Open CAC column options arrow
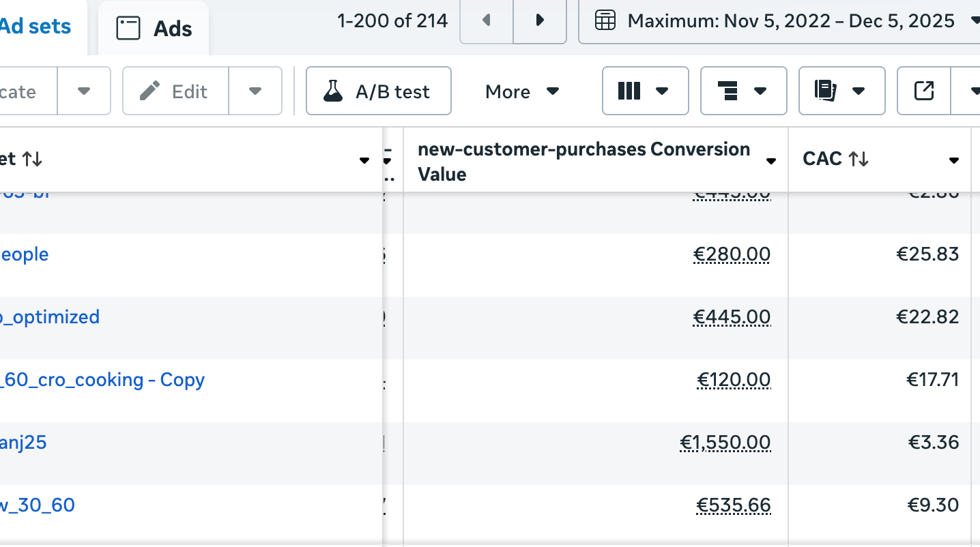Image resolution: width=980 pixels, height=547 pixels. (x=953, y=161)
